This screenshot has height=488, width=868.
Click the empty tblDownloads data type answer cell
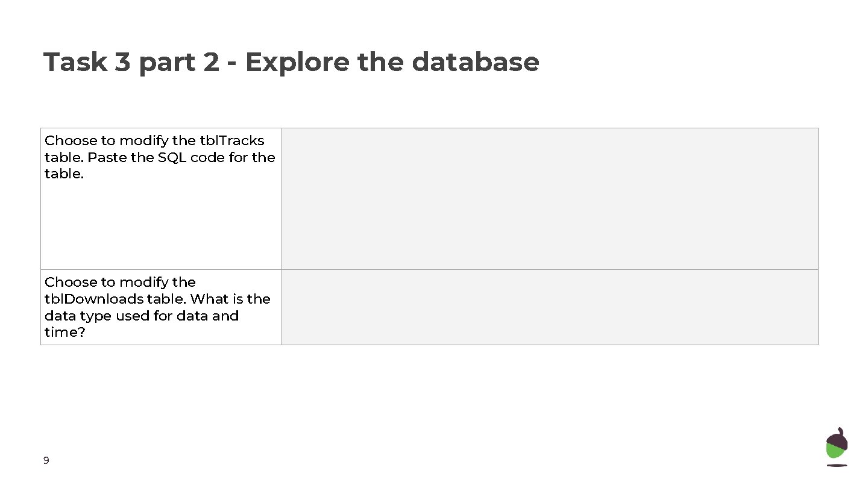(x=549, y=307)
